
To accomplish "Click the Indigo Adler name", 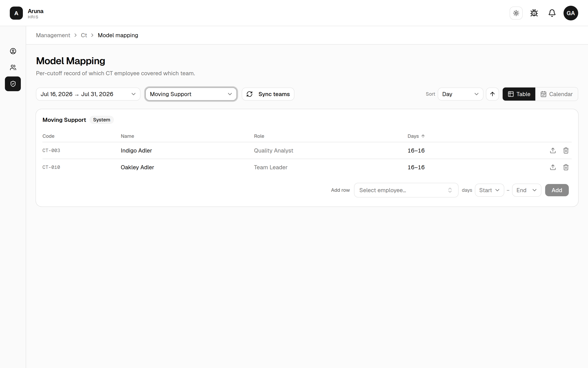I will pyautogui.click(x=136, y=151).
